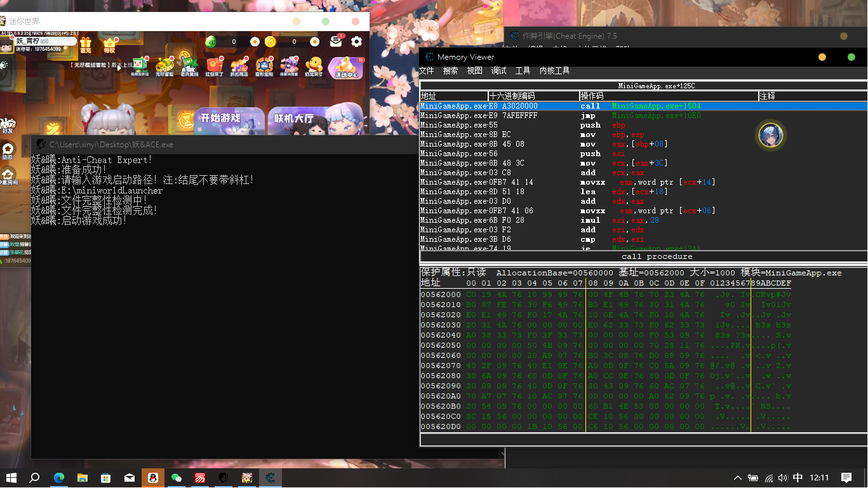Open the 好友 friends sidebar icon
This screenshot has height=488, width=868.
(x=9, y=124)
